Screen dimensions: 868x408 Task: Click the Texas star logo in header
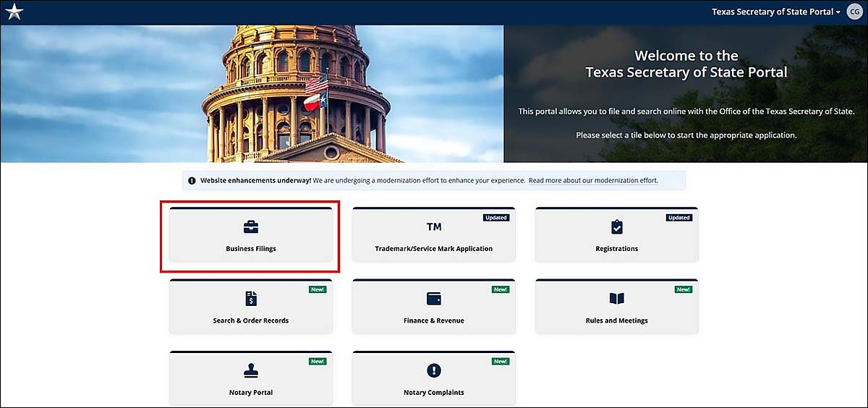tap(14, 12)
